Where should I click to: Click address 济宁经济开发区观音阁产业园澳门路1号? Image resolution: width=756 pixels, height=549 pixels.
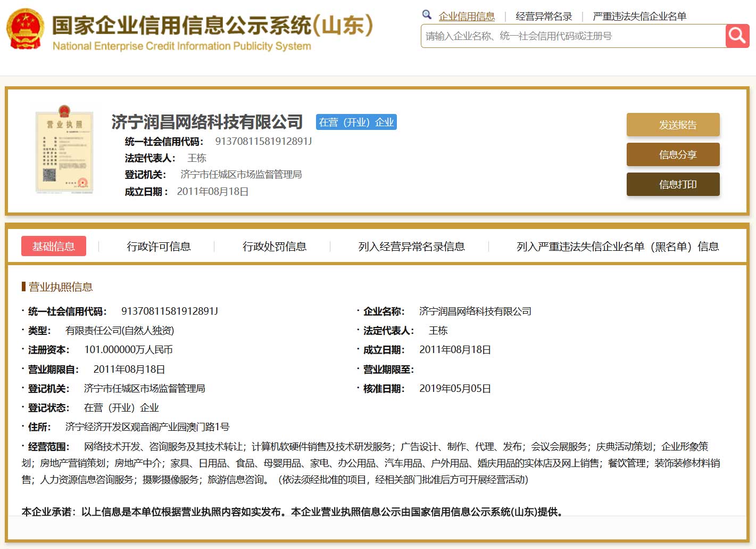pos(147,427)
